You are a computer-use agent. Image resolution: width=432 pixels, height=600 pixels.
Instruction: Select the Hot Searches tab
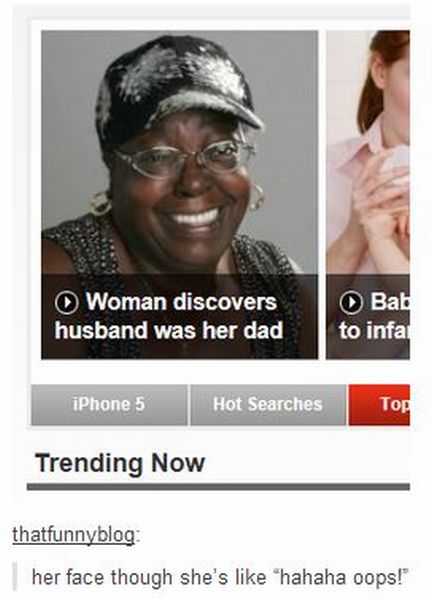coord(268,404)
